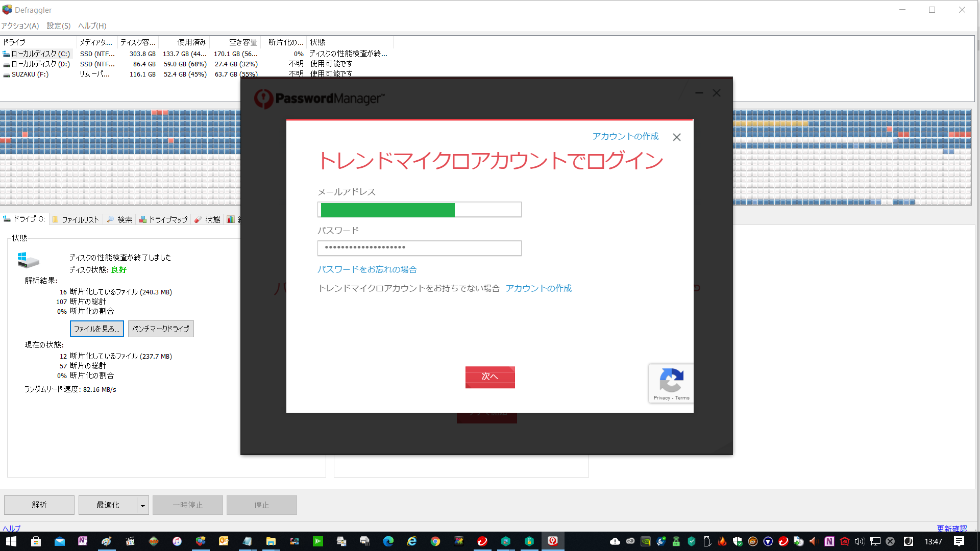Open Internet Explorer from the taskbar

[412, 541]
